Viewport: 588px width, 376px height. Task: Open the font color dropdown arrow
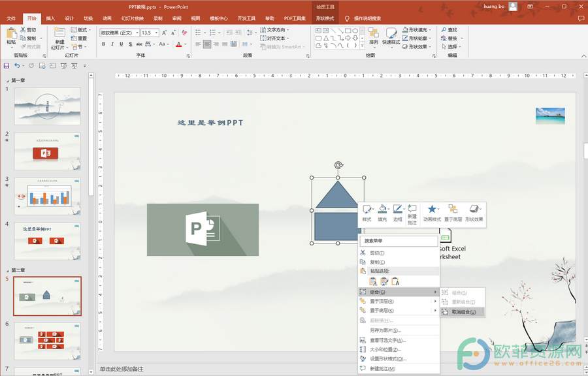point(185,44)
